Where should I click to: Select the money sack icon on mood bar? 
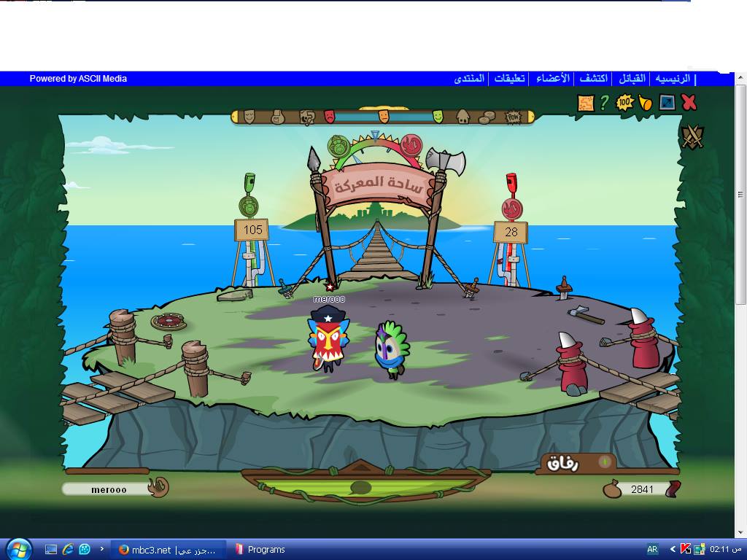point(277,117)
